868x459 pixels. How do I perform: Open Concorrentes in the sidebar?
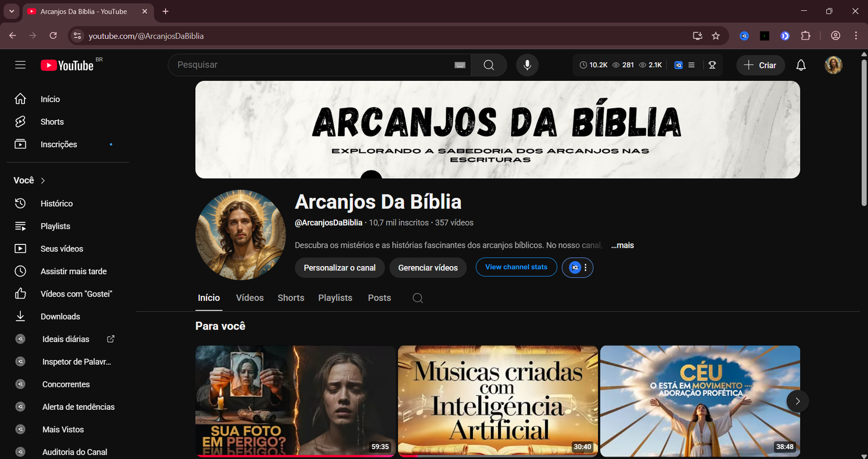pyautogui.click(x=68, y=384)
